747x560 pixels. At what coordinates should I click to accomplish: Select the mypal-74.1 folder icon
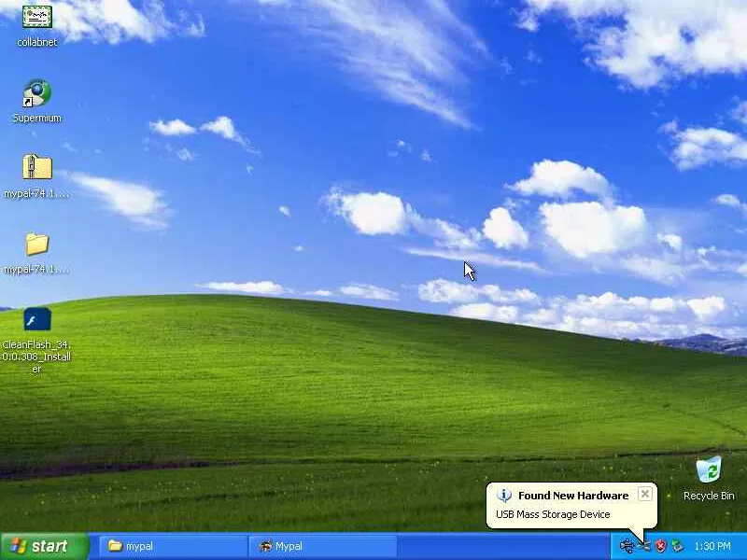[x=36, y=252]
